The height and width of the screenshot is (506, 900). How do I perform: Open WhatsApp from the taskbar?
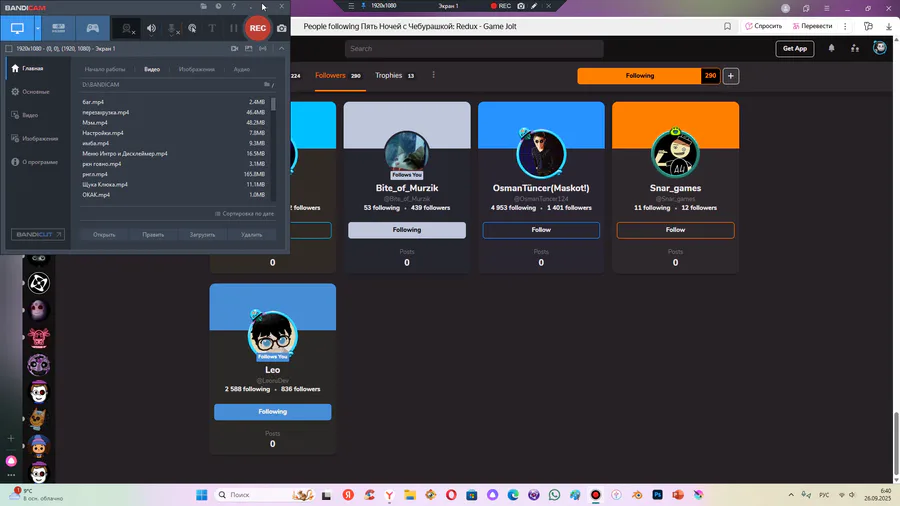point(554,495)
